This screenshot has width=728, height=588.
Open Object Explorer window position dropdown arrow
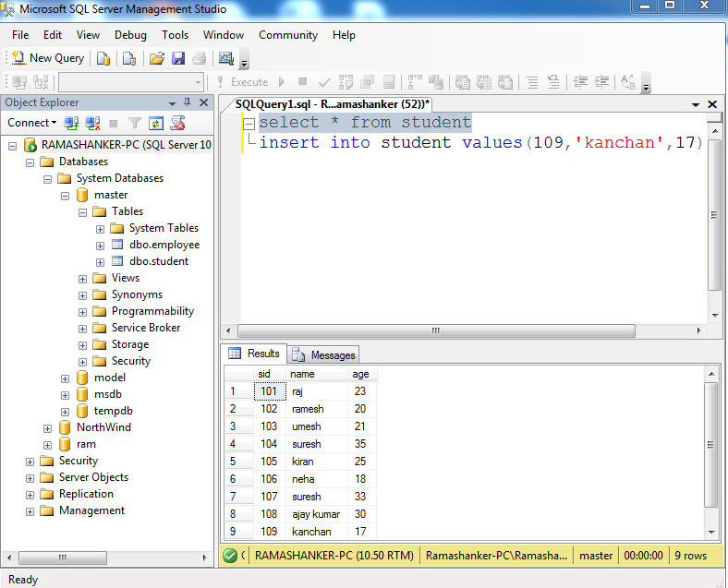click(172, 103)
